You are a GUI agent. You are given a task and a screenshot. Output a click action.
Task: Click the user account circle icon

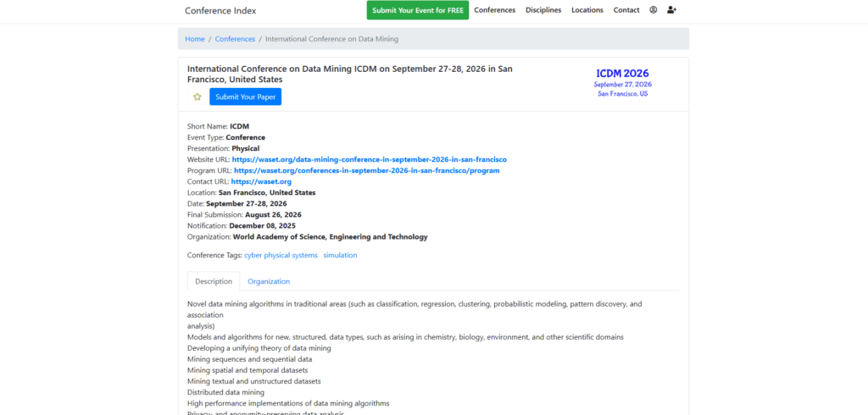654,10
